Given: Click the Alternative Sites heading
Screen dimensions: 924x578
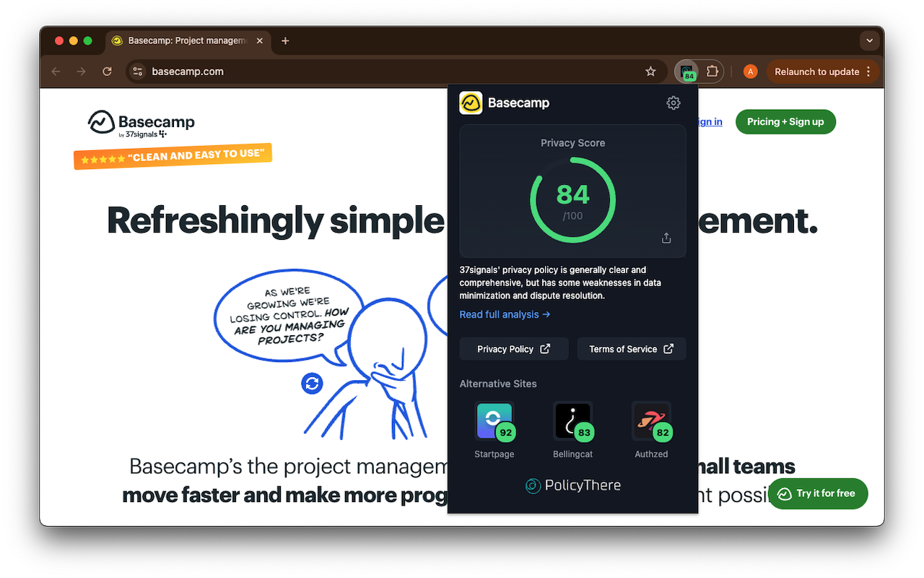Looking at the screenshot, I should tap(498, 384).
